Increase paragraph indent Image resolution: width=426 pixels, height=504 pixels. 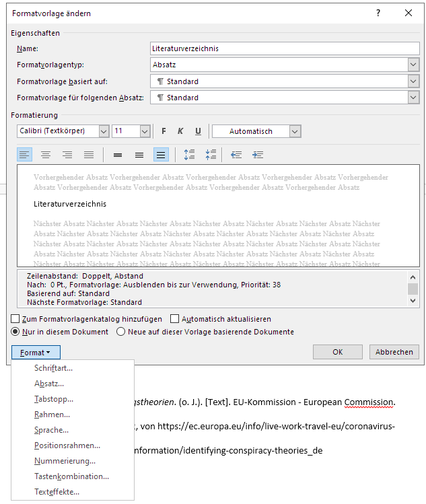tap(257, 155)
